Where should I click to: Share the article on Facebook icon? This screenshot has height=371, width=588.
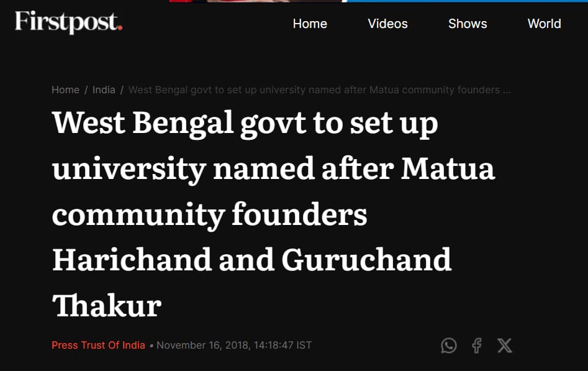click(477, 346)
